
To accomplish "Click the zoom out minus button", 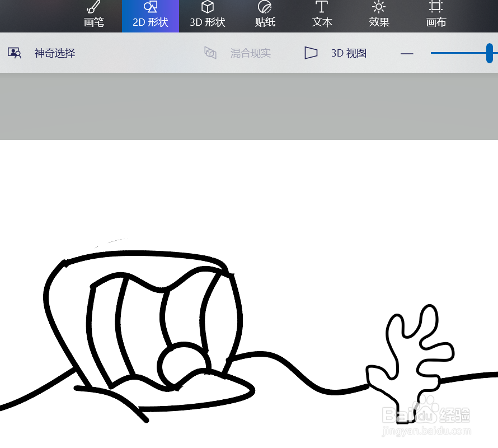I will (x=407, y=54).
